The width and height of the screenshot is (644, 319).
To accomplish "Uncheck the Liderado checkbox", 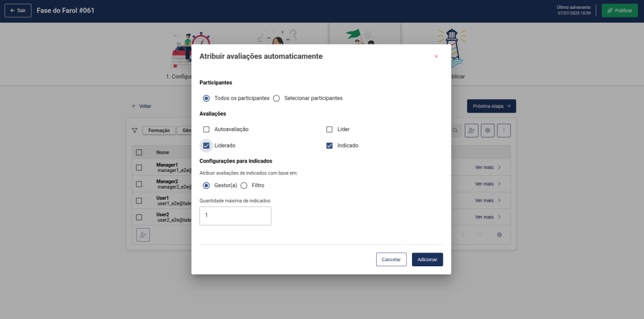I will coord(206,146).
